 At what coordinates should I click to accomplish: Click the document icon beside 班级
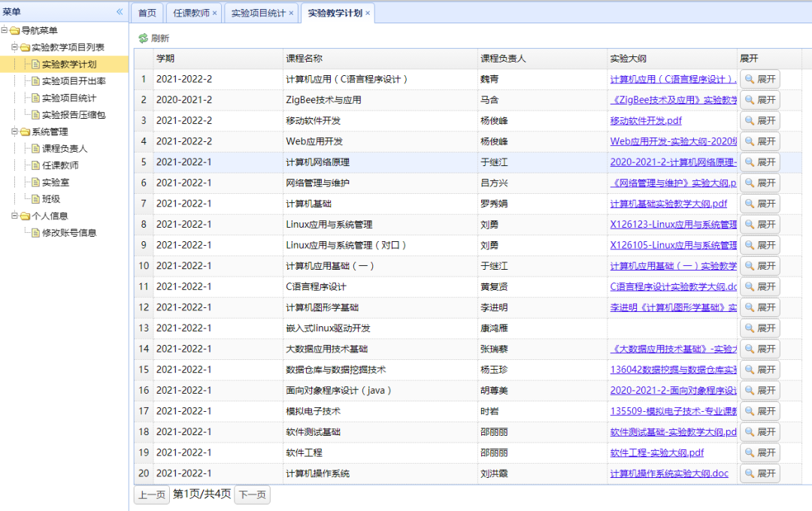click(x=35, y=199)
